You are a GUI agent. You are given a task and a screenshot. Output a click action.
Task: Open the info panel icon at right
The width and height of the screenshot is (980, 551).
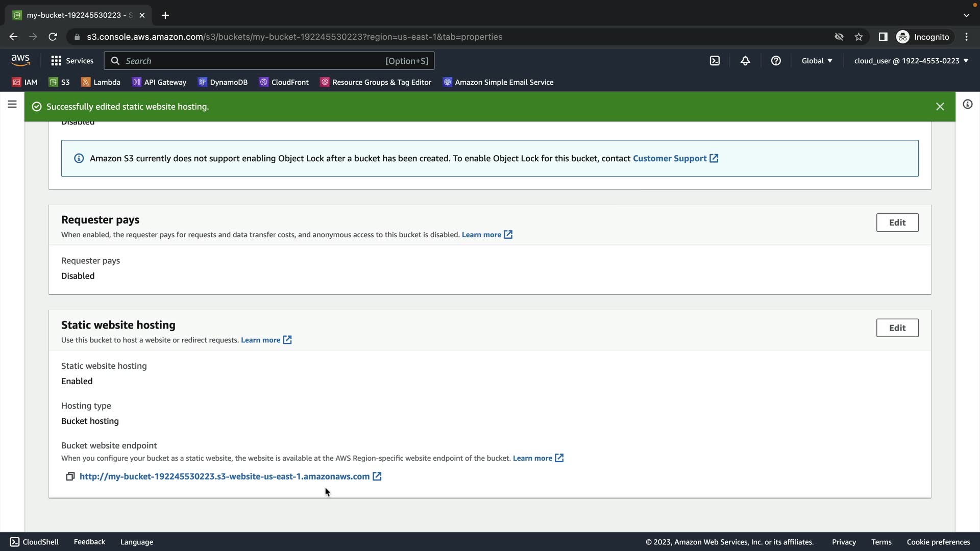point(967,105)
